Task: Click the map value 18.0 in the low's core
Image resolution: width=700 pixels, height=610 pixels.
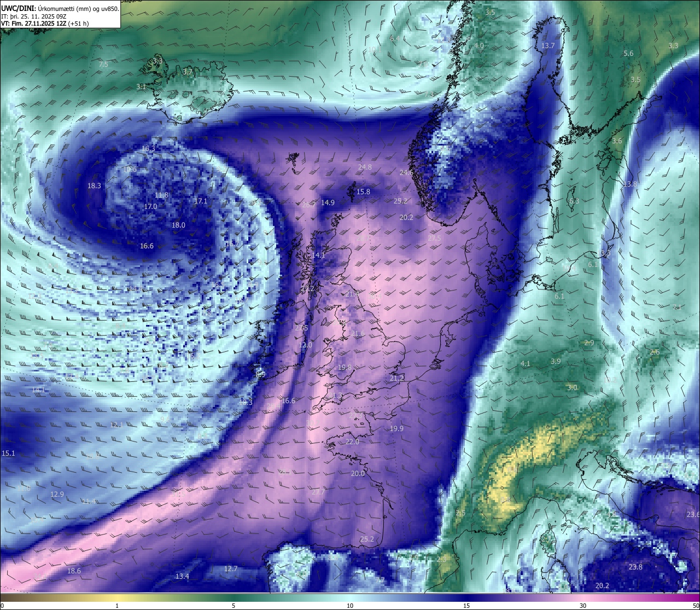Action: (x=178, y=225)
